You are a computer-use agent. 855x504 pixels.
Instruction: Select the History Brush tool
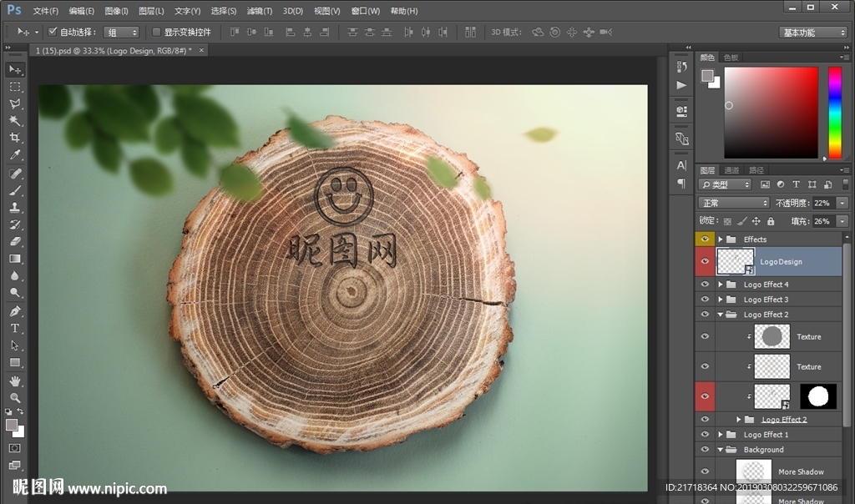[x=15, y=224]
